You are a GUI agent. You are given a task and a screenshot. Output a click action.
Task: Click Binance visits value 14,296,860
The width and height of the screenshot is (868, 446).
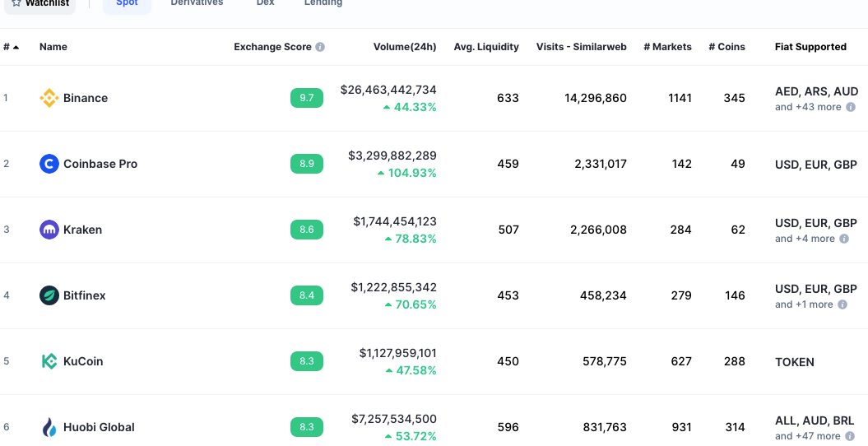(x=596, y=98)
